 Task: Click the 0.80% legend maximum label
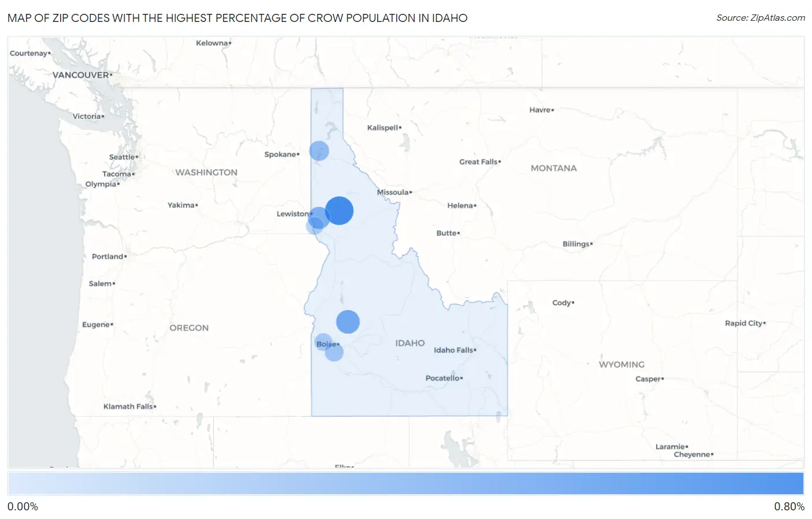click(x=789, y=506)
